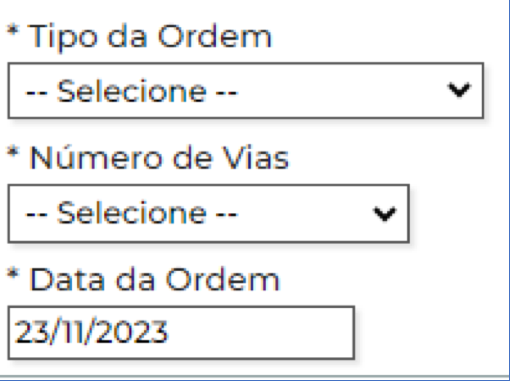Place cursor on month 11 in date field
Image resolution: width=510 pixels, height=381 pixels.
[x=70, y=332]
